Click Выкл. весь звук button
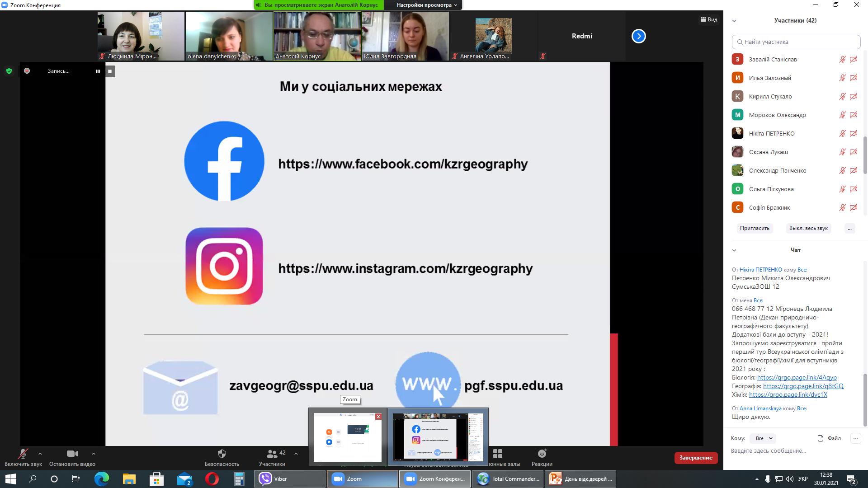The height and width of the screenshot is (488, 868). [x=808, y=228]
